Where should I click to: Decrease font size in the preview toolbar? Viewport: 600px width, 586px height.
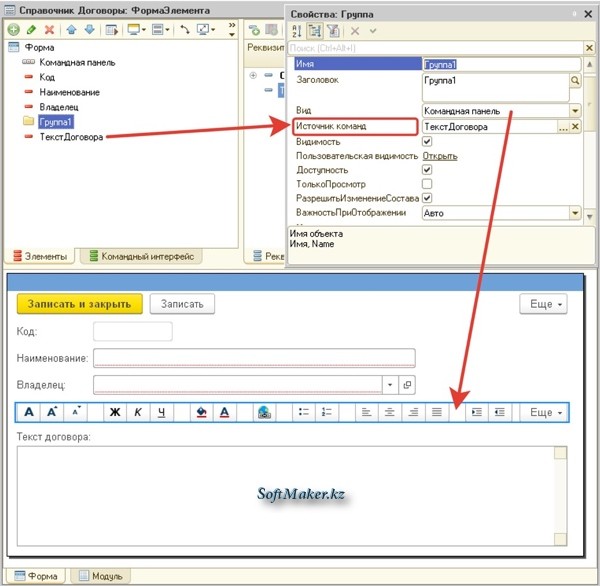coord(76,412)
